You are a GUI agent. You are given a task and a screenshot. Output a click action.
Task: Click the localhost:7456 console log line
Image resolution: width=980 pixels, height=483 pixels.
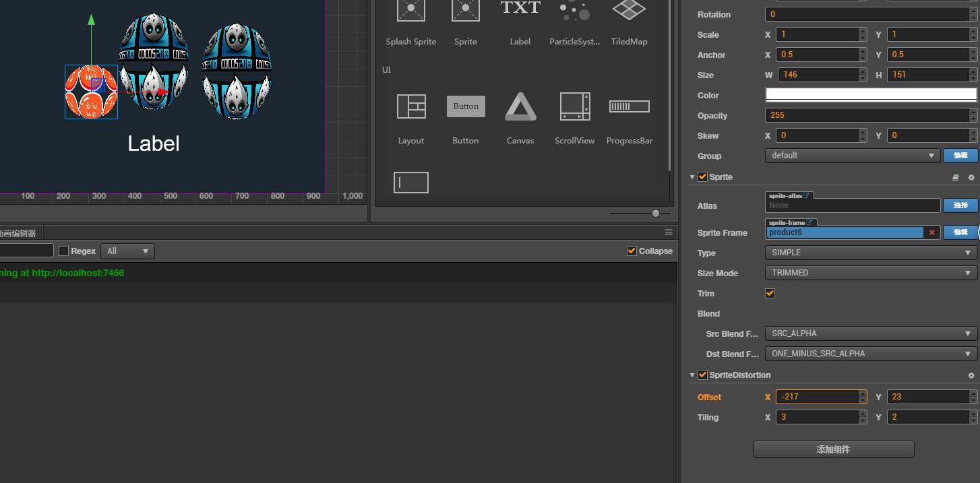pos(338,273)
